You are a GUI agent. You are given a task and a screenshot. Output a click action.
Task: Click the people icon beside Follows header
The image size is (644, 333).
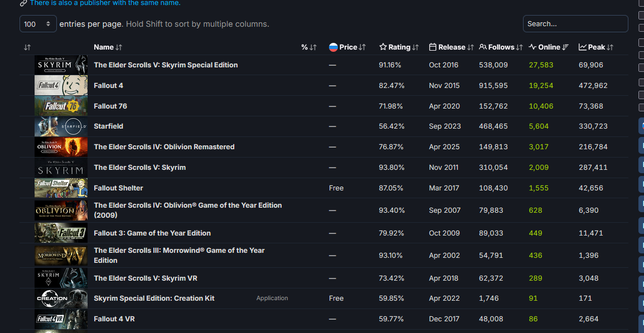click(483, 47)
